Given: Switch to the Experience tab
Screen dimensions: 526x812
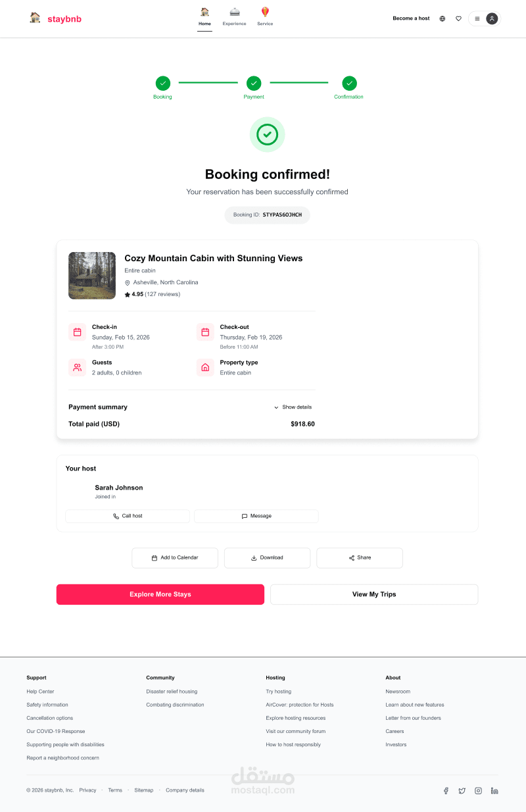Looking at the screenshot, I should click(x=234, y=17).
